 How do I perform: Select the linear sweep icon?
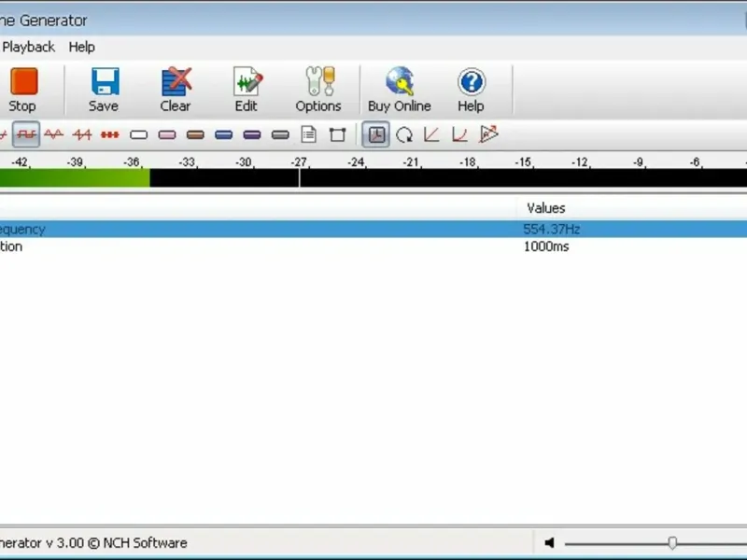(431, 134)
